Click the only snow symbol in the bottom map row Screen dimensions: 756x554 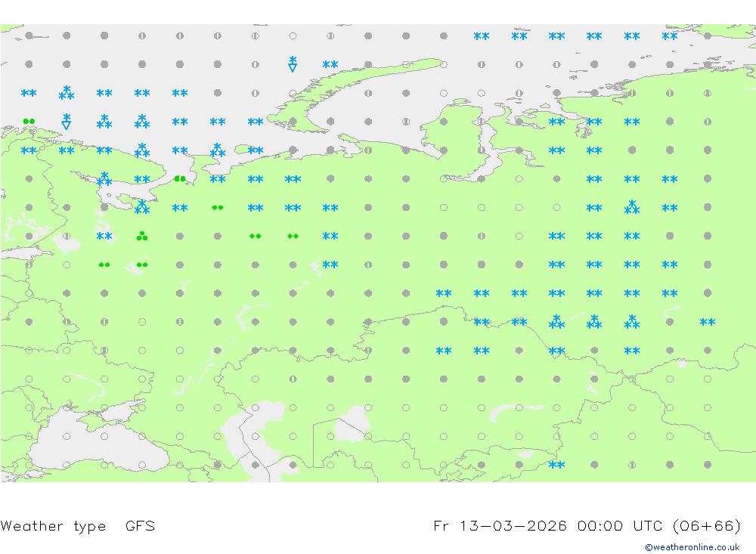click(556, 465)
